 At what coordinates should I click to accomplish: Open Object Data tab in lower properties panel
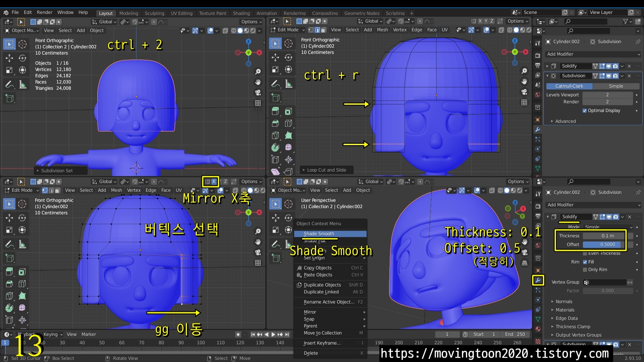coord(538,319)
